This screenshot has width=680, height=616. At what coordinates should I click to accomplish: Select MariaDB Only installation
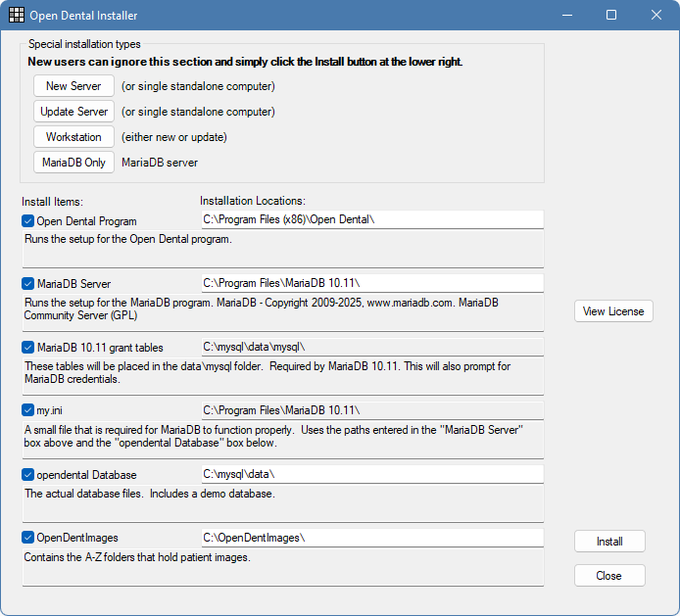73,163
